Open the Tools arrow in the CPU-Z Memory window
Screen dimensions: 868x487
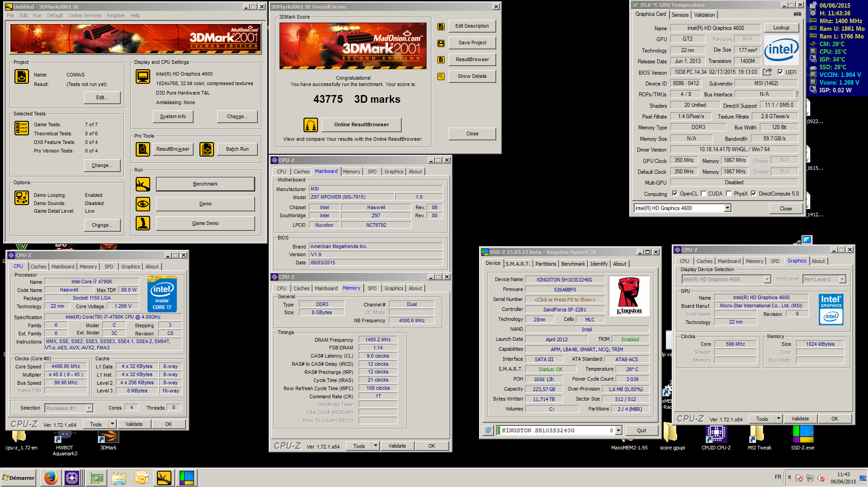(x=376, y=446)
